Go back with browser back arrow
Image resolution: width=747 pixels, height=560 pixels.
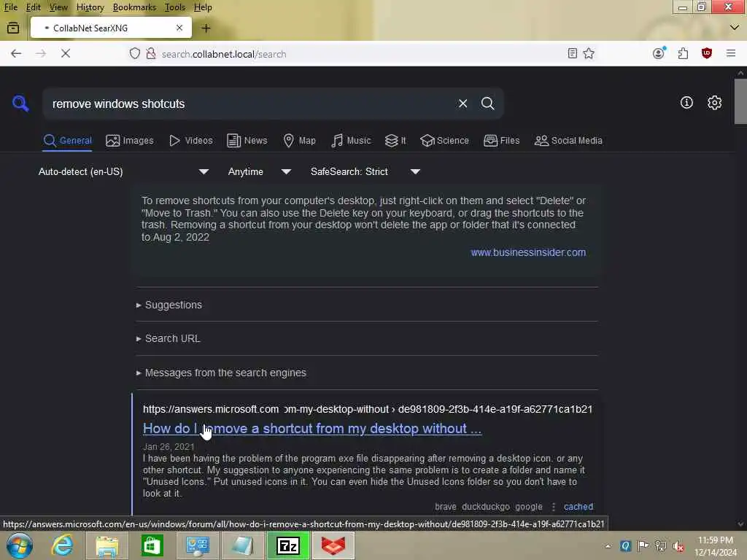16,53
